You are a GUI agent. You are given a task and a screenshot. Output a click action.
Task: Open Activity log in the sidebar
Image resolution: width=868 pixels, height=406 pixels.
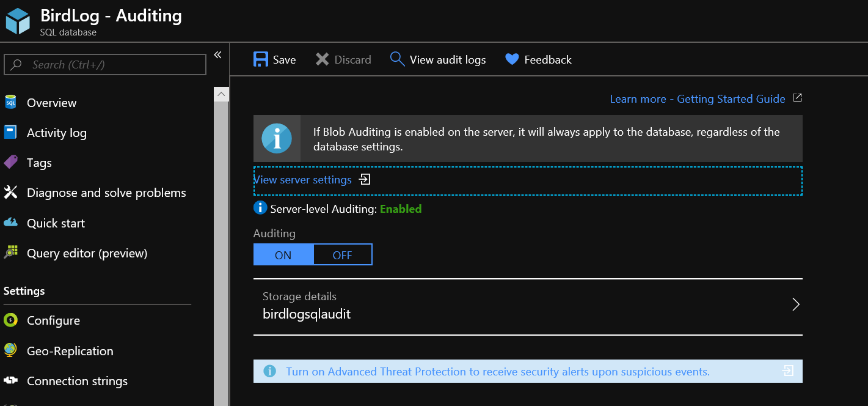click(x=57, y=133)
